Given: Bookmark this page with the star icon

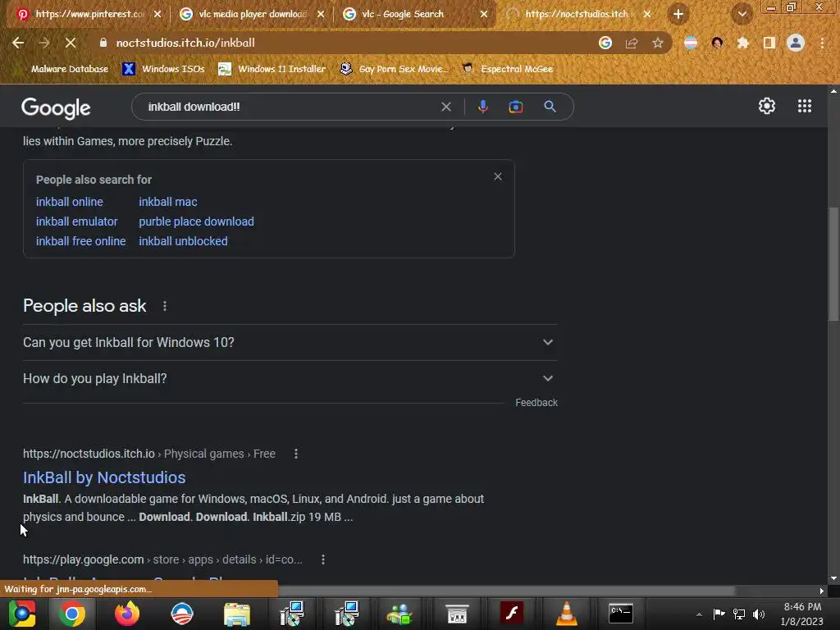Looking at the screenshot, I should [657, 43].
